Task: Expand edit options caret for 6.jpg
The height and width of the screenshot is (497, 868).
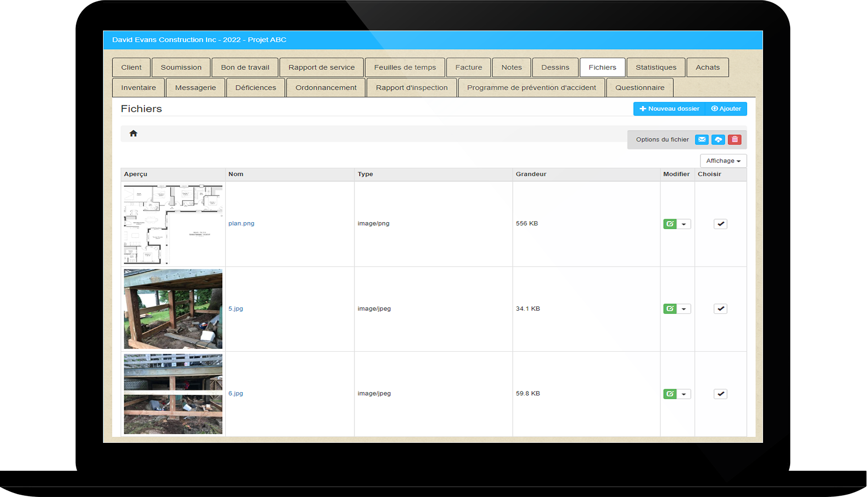Action: [x=684, y=394]
